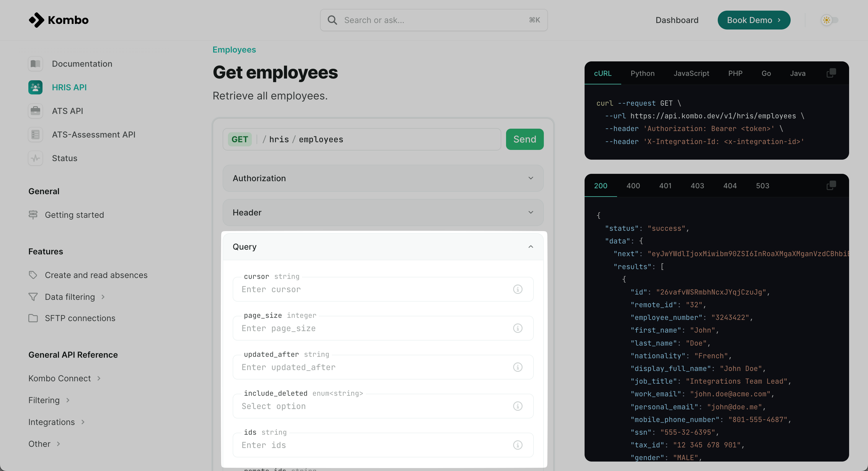Click the Book Demo button
This screenshot has height=471, width=868.
(754, 20)
